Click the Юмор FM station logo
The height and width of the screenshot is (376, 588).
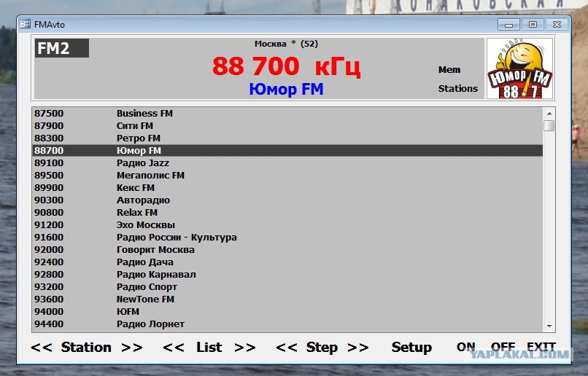519,68
